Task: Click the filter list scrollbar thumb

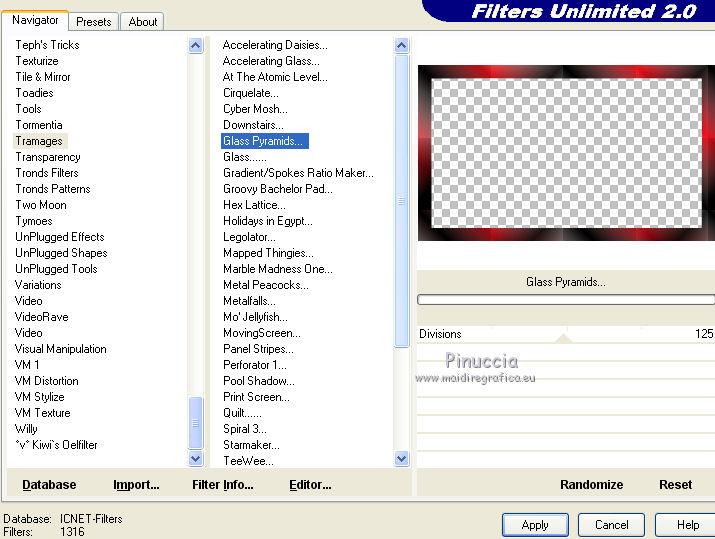Action: click(x=402, y=201)
